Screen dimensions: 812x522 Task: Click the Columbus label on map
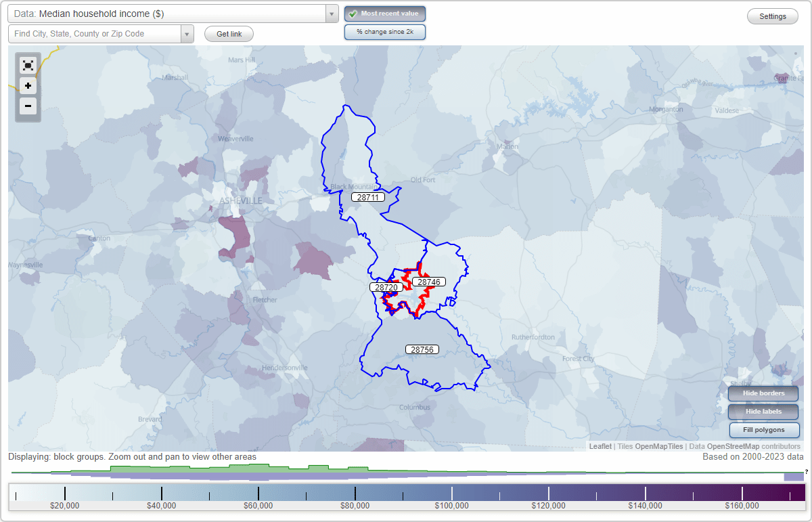(x=415, y=408)
